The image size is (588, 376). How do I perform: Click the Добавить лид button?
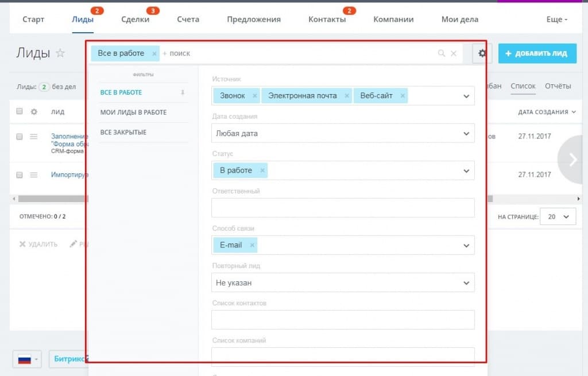pos(537,53)
